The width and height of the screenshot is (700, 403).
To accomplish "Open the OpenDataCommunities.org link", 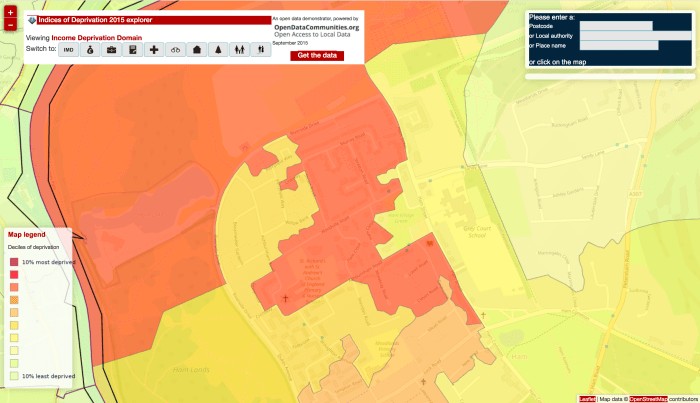I will tap(316, 27).
